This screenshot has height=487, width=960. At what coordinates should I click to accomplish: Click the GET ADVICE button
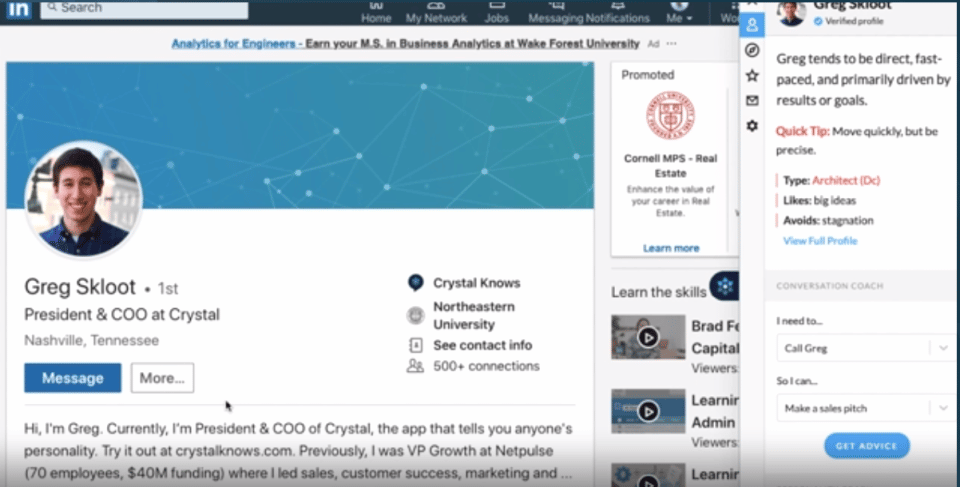[866, 446]
